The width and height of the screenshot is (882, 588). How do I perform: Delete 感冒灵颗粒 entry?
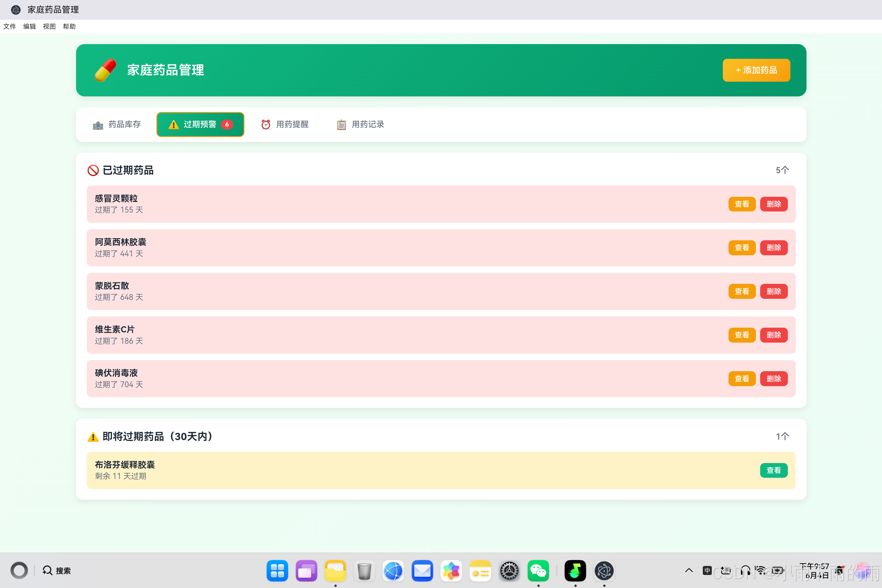tap(774, 204)
